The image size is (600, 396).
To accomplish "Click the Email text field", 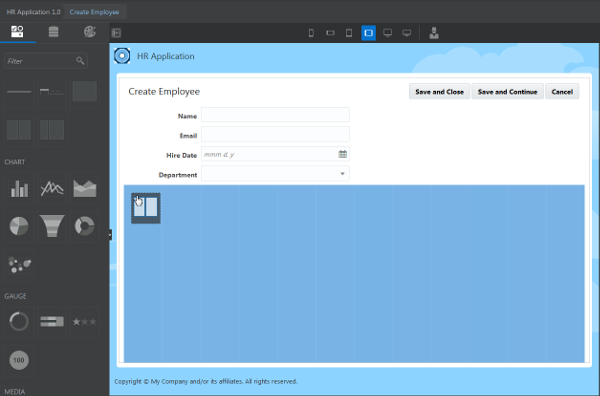I will (275, 135).
